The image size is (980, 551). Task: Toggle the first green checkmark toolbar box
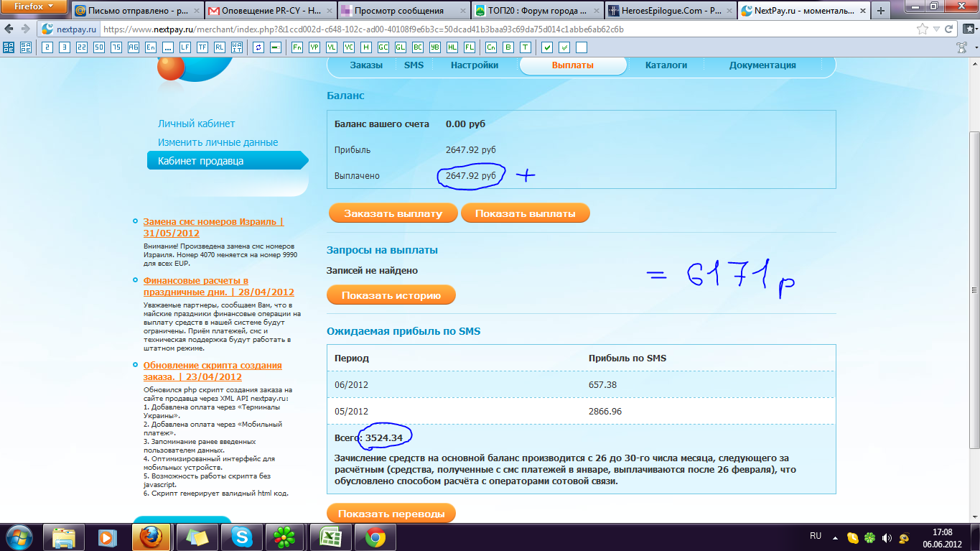click(547, 47)
